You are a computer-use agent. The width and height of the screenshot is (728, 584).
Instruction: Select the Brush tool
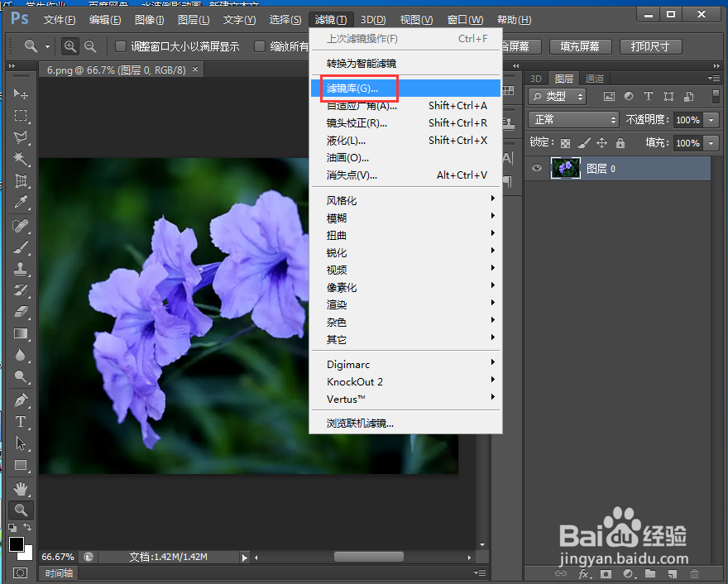coord(21,247)
